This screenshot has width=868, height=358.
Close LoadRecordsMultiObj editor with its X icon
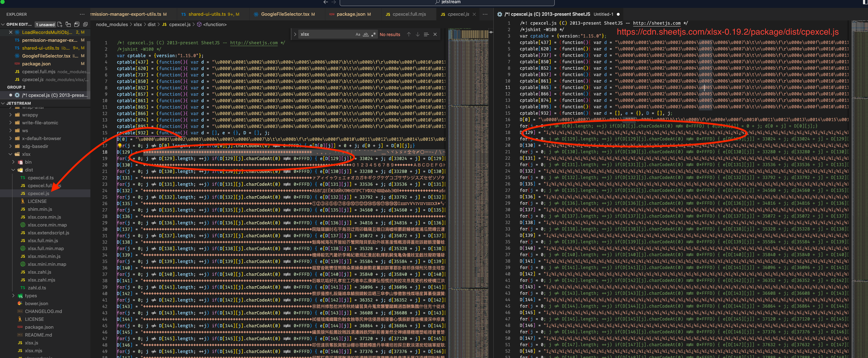coord(11,32)
